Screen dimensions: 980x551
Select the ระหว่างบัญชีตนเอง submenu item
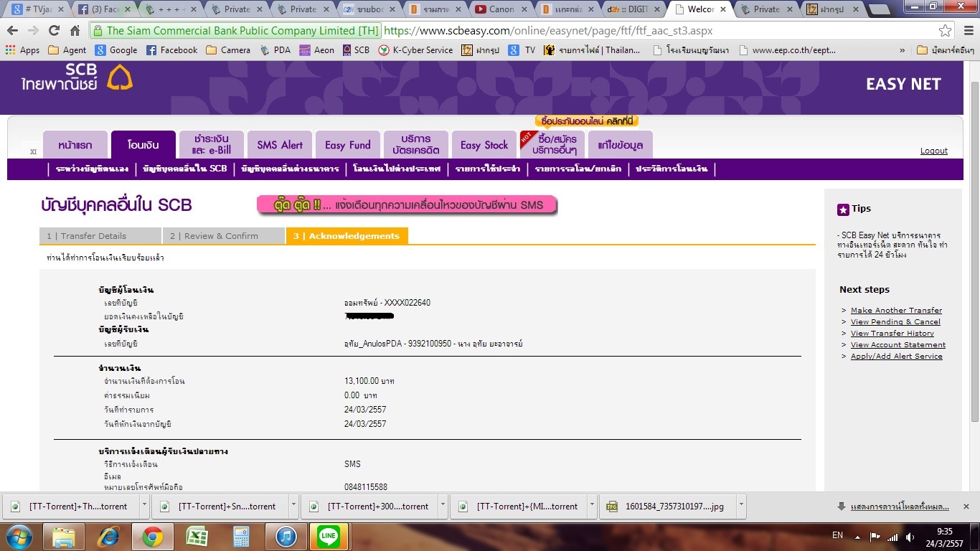coord(92,169)
